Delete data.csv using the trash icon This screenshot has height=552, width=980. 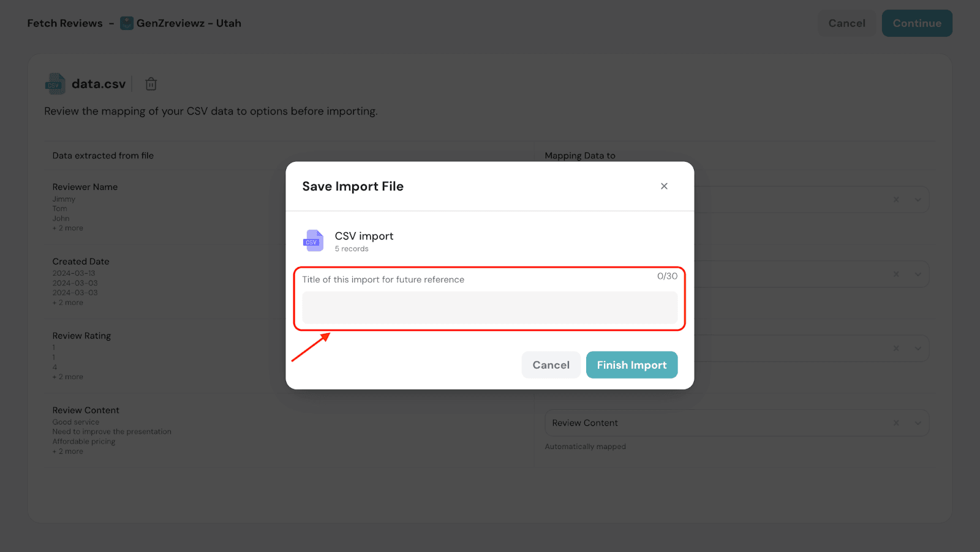(151, 84)
